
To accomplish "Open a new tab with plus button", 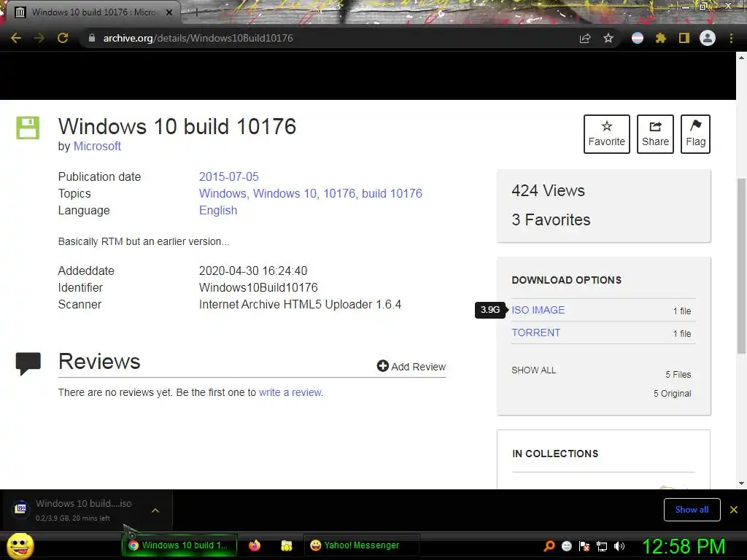I will 196,12.
